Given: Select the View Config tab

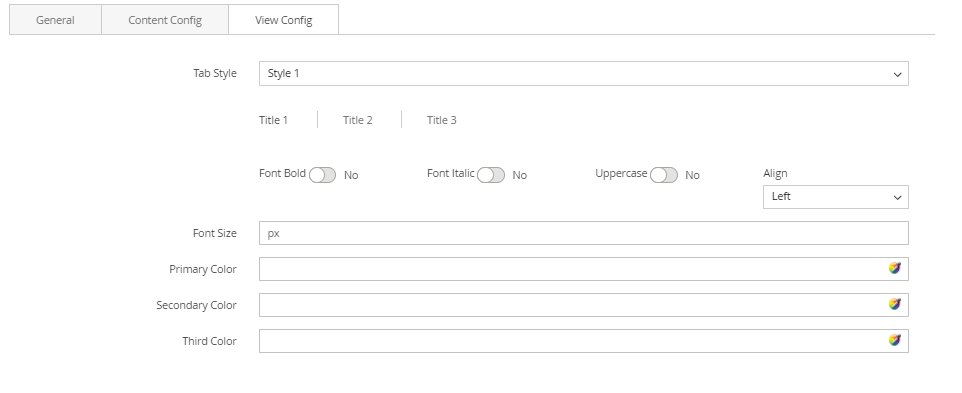Looking at the screenshot, I should (283, 20).
